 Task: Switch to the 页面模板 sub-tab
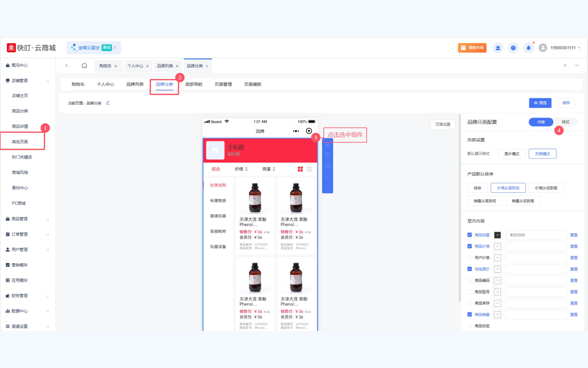click(252, 84)
